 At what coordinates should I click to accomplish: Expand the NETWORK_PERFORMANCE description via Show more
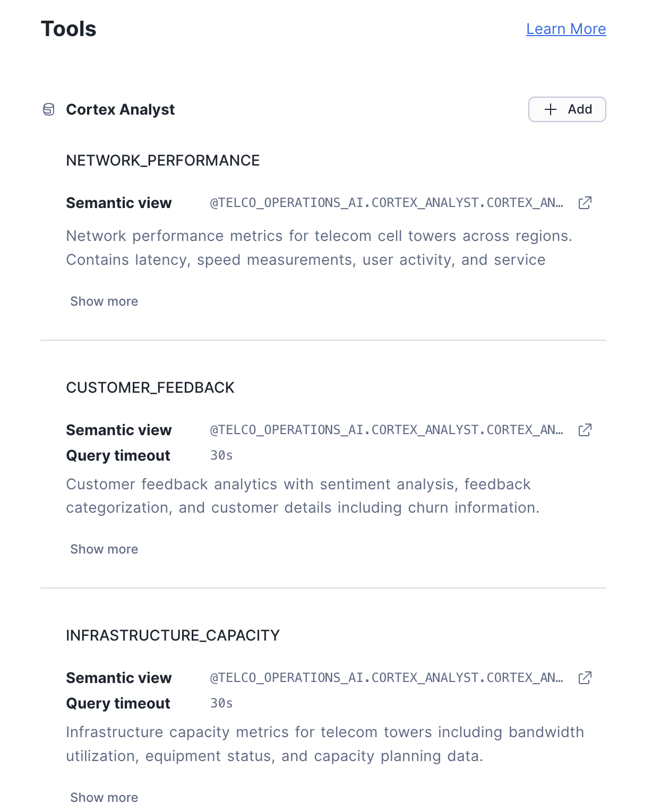pyautogui.click(x=104, y=301)
